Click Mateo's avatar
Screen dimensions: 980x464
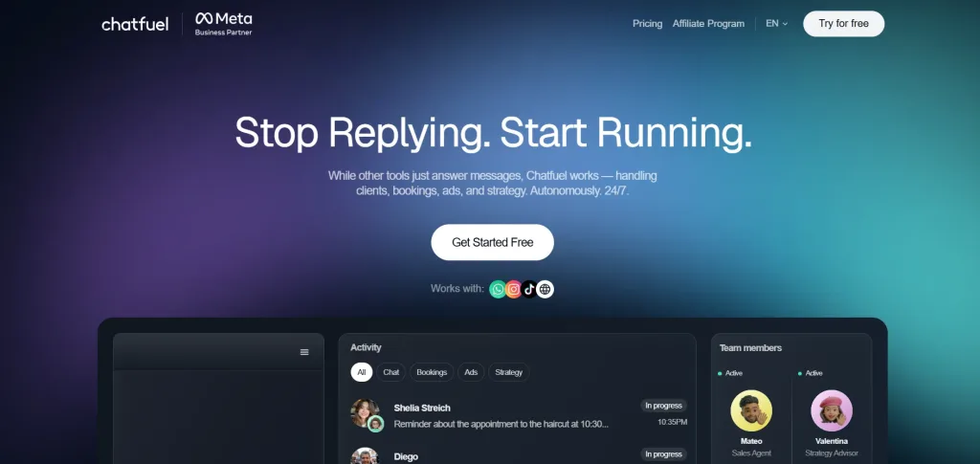tap(751, 411)
